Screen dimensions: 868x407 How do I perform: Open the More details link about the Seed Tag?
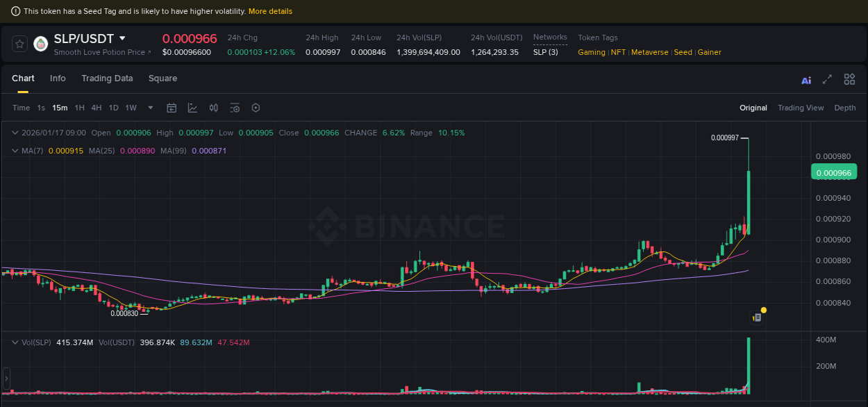pos(271,11)
